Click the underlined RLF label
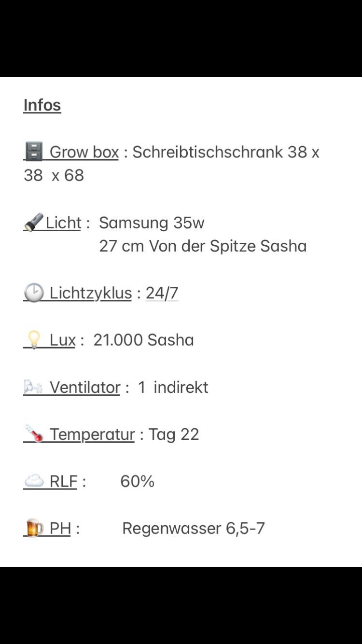Viewport: 362px width, 644px height. pos(63,481)
